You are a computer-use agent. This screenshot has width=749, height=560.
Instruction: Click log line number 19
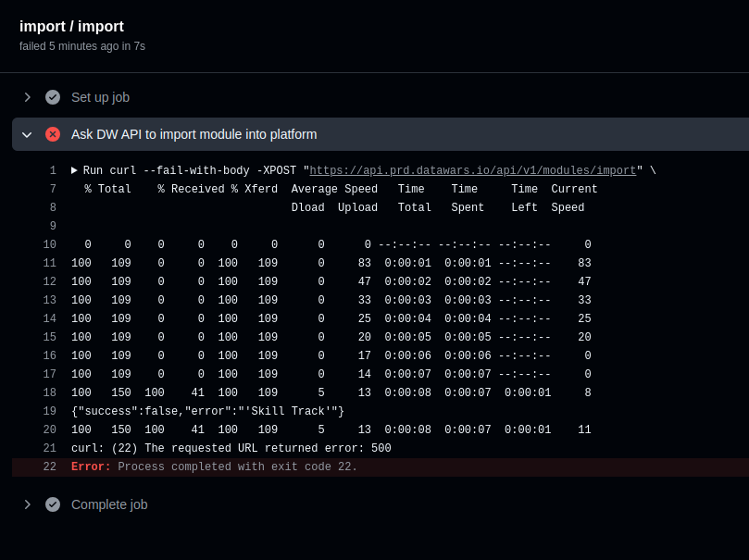pyautogui.click(x=50, y=411)
